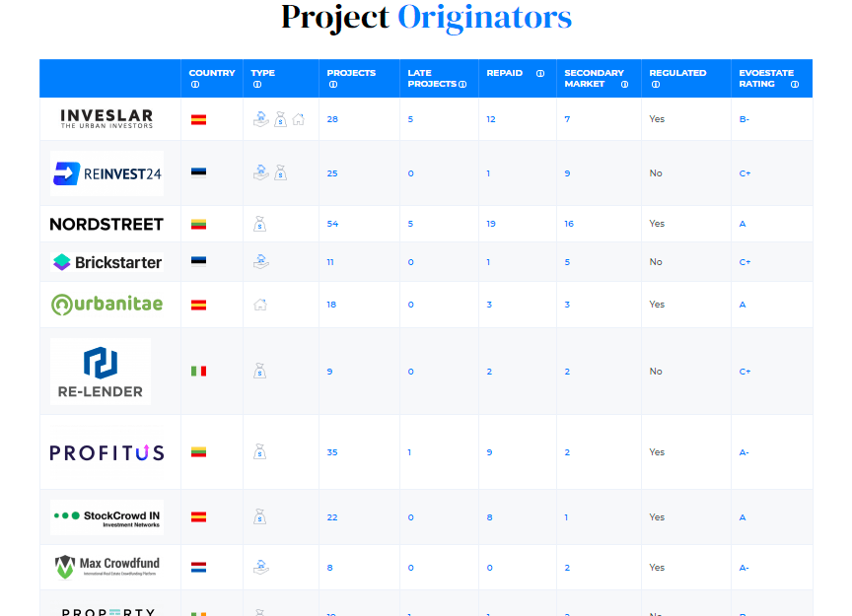
Task: Click the Repaid column header
Action: (x=518, y=78)
